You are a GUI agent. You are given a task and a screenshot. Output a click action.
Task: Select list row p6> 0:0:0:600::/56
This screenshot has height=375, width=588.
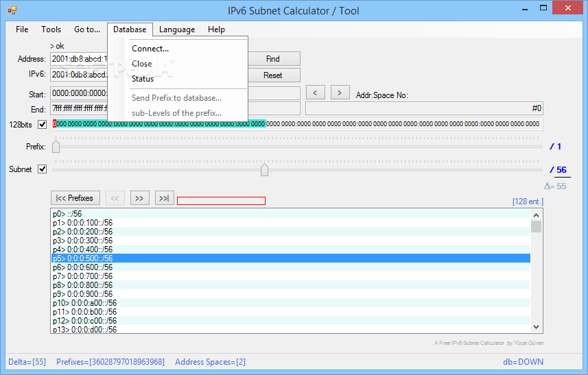tap(291, 267)
